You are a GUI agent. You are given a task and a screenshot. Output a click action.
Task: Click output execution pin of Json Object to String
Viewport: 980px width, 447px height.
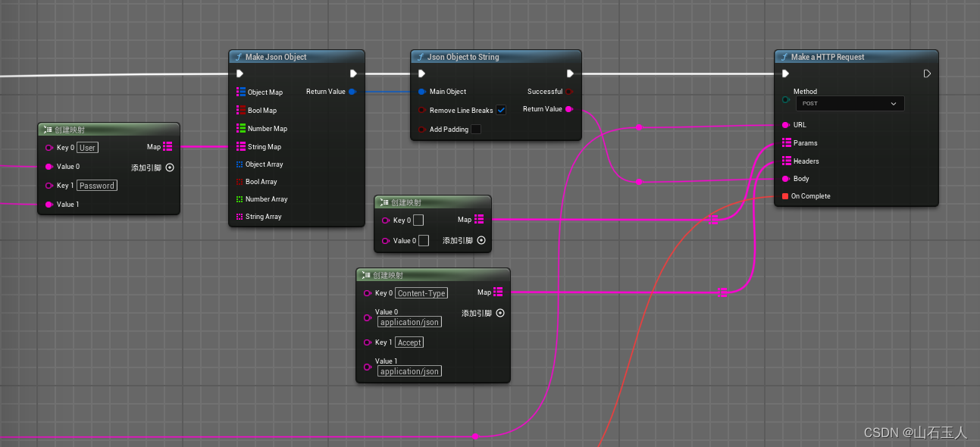570,73
